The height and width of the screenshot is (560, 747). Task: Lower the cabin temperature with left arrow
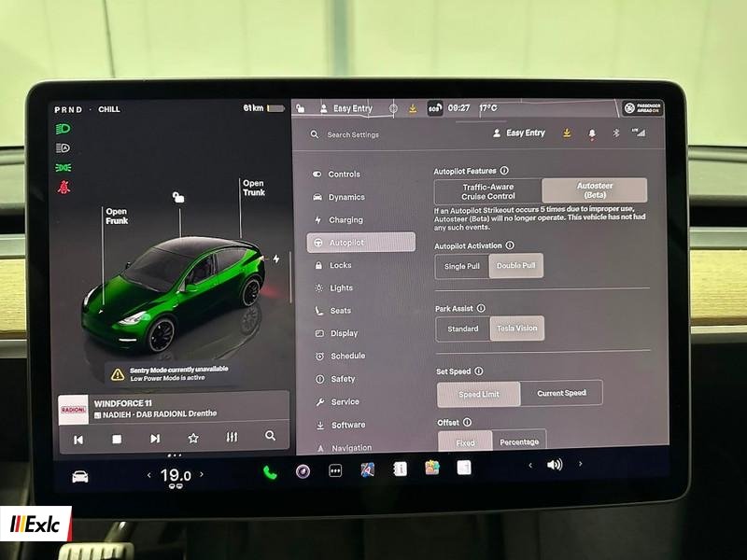click(x=149, y=475)
